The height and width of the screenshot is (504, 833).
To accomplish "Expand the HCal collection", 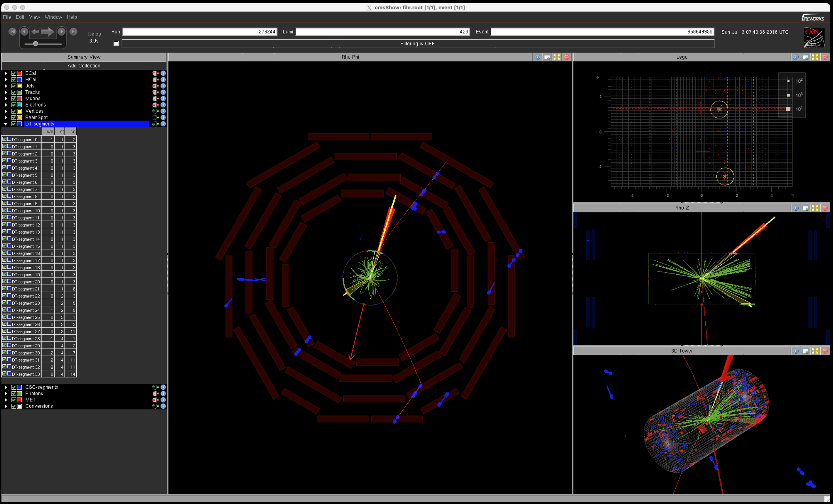I will [x=6, y=80].
